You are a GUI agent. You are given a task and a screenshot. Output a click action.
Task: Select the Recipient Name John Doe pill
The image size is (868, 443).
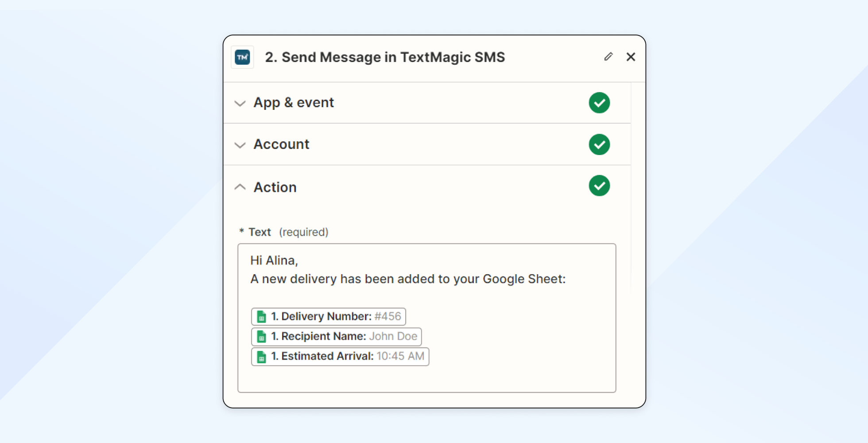click(x=337, y=336)
